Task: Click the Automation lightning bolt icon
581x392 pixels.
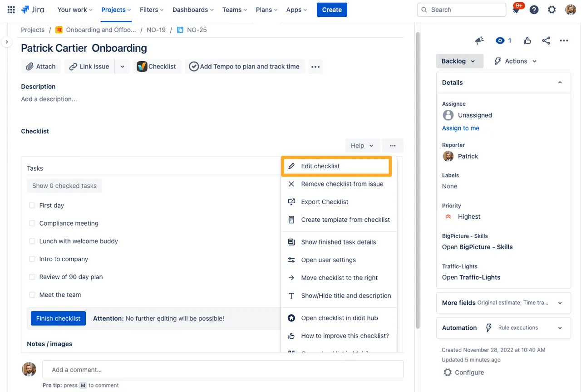Action: tap(488, 328)
